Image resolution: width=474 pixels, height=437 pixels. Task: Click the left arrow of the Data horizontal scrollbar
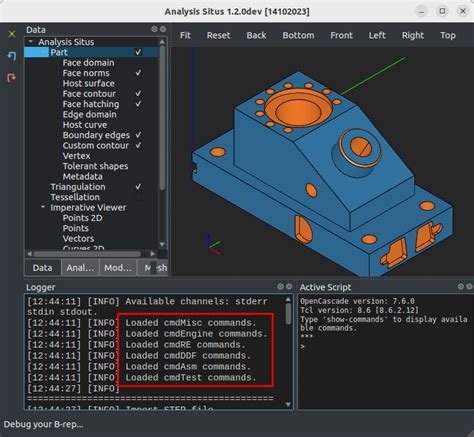coord(29,254)
